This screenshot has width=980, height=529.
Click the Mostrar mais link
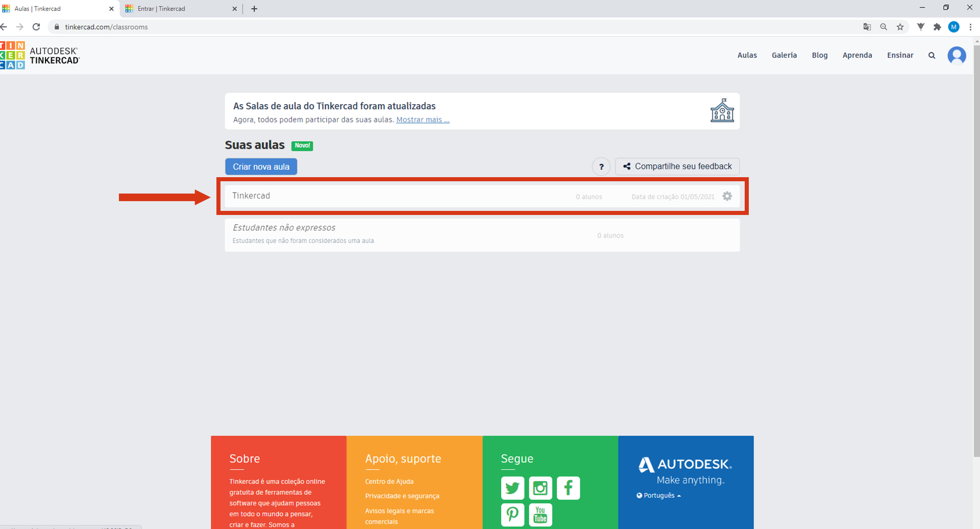[x=423, y=119]
